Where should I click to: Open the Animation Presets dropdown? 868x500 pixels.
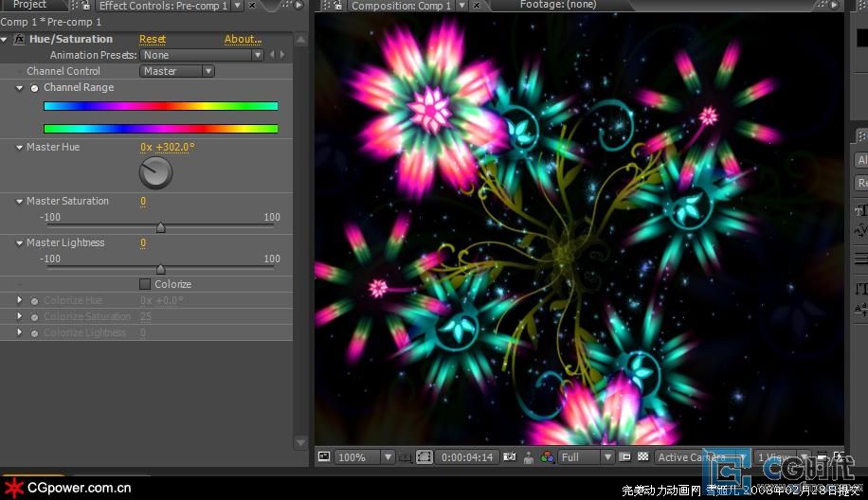tap(202, 55)
